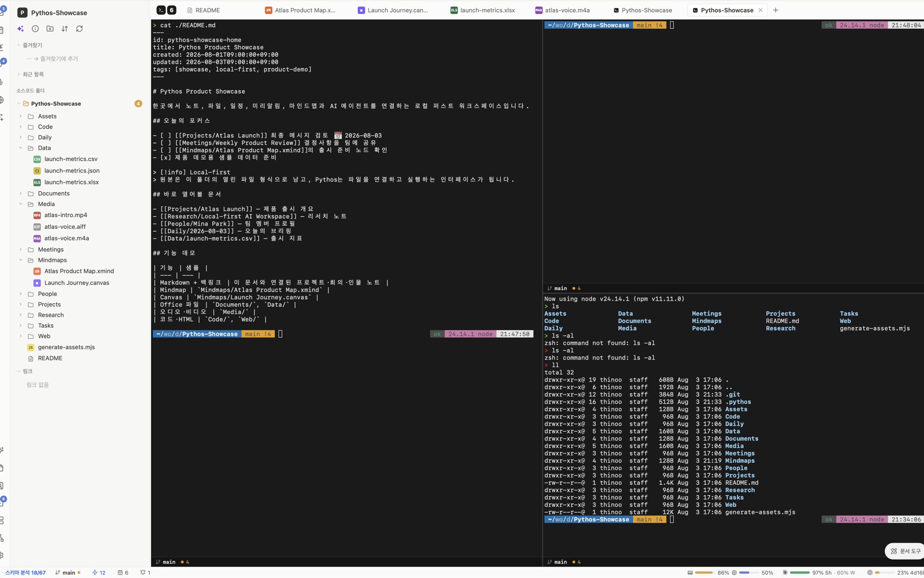Open the info icon in sidebar toolbar
Screen dimensions: 924x578
(x=35, y=28)
